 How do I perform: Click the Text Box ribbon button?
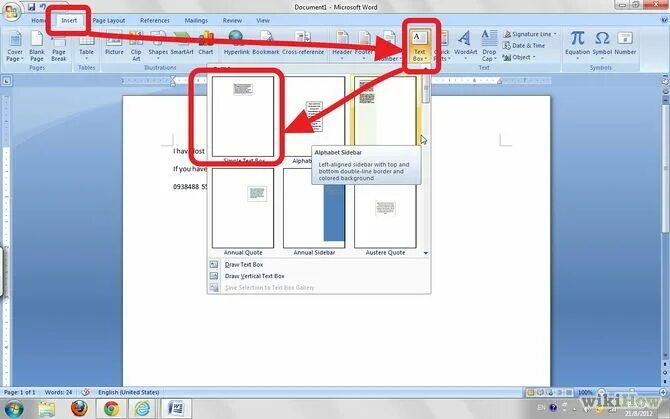420,46
